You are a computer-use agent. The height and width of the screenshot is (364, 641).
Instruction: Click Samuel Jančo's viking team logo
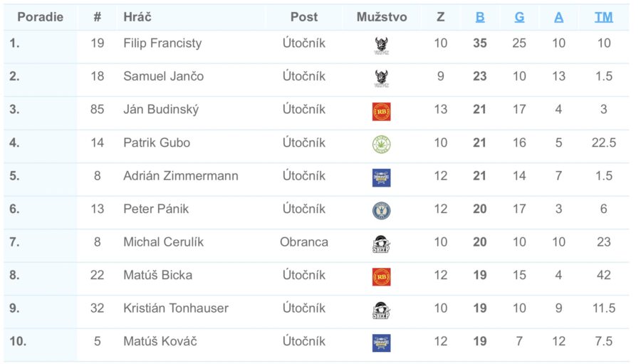pyautogui.click(x=382, y=78)
